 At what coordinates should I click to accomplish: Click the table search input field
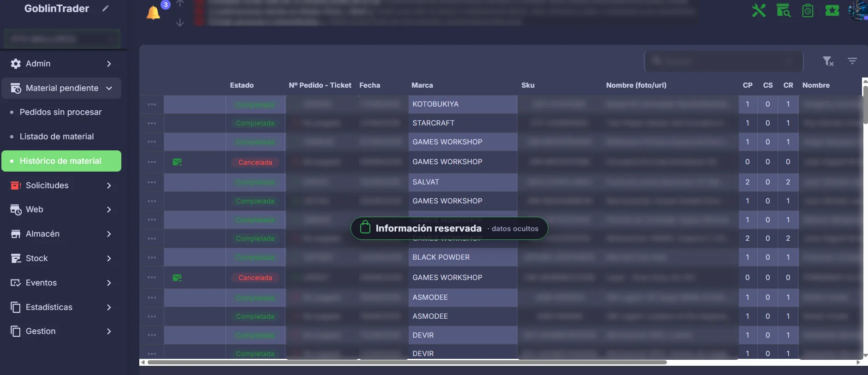[x=724, y=61]
